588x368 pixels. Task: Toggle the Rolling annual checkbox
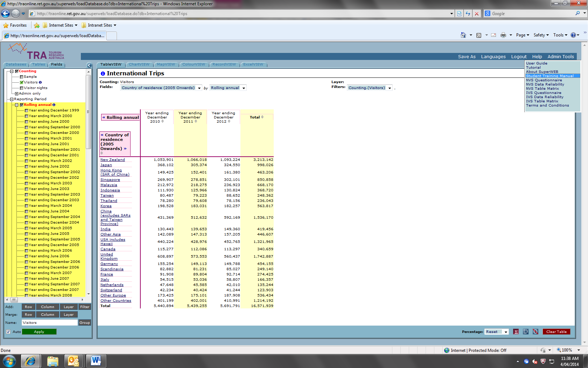click(22, 105)
